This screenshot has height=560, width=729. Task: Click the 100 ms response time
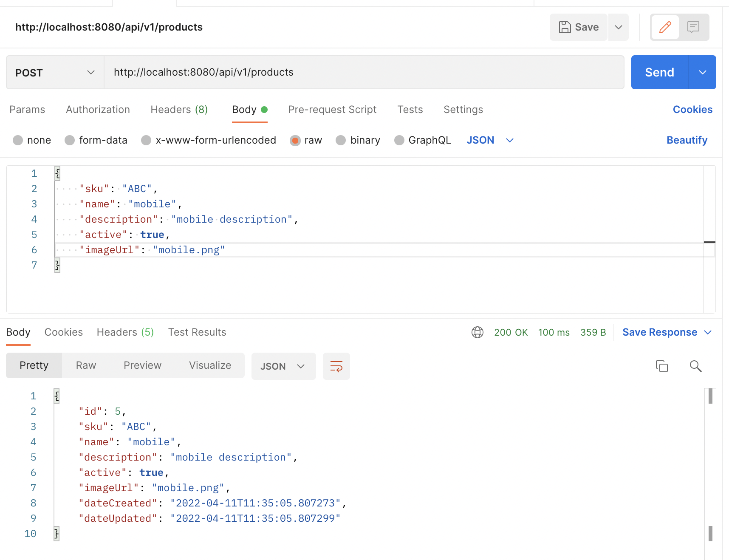554,332
